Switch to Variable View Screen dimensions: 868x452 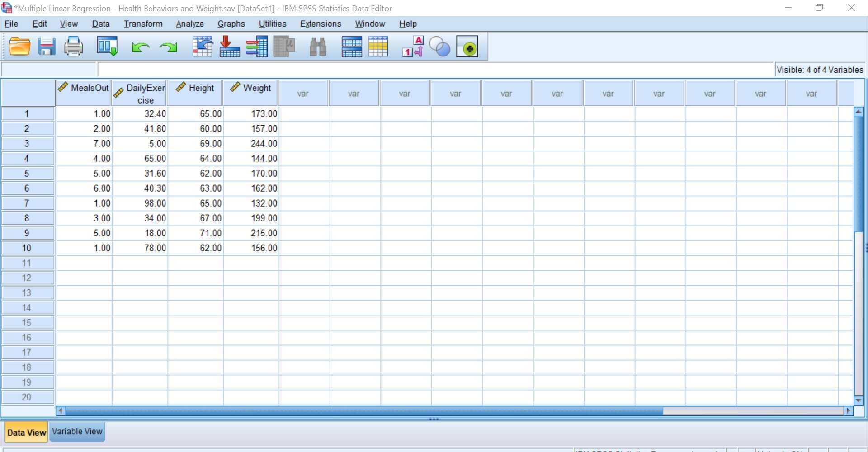pos(77,431)
